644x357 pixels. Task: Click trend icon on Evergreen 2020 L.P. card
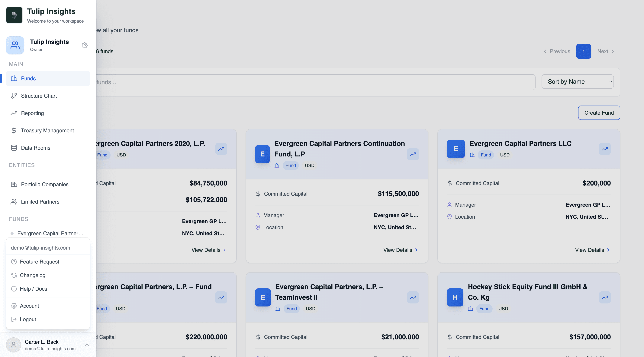[221, 149]
